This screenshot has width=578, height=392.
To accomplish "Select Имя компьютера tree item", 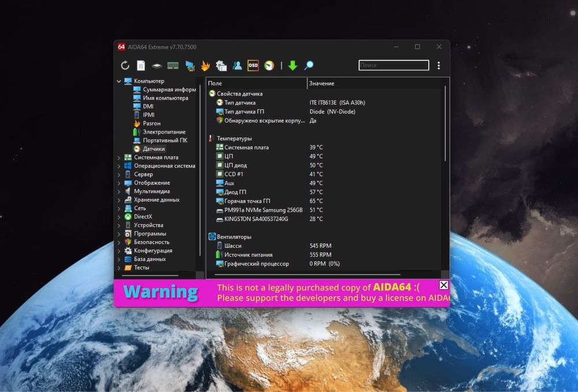I will 161,98.
